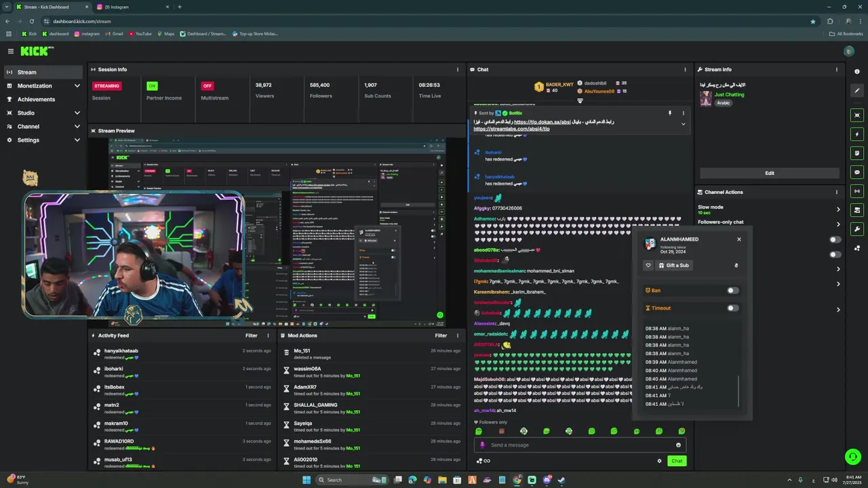The width and height of the screenshot is (868, 488).
Task: Click the wrench icon in the right sidebar
Action: pyautogui.click(x=857, y=229)
